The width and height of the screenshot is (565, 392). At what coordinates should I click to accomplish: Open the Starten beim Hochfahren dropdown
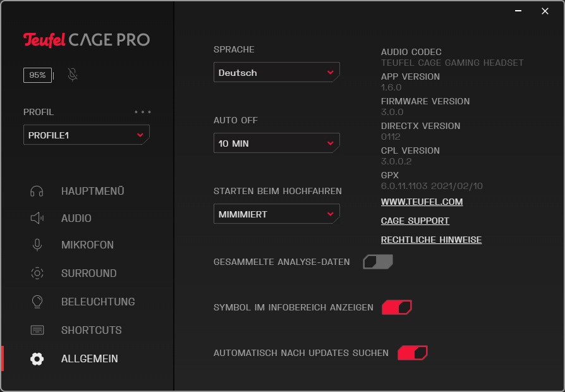276,214
